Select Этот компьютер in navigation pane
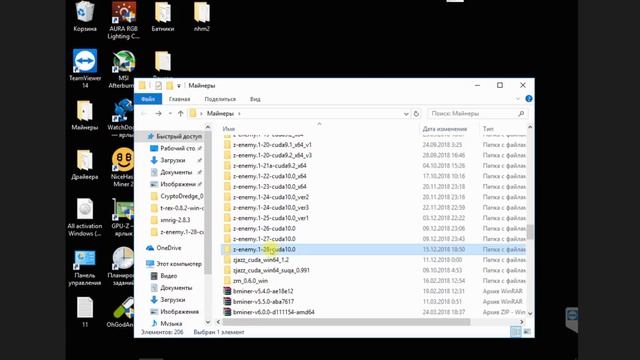 click(173, 264)
